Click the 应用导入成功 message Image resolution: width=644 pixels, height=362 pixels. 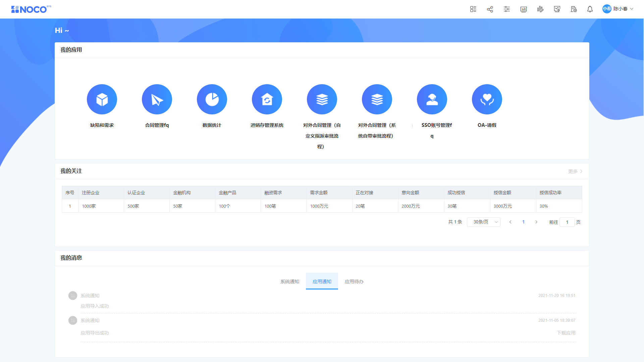pyautogui.click(x=95, y=306)
